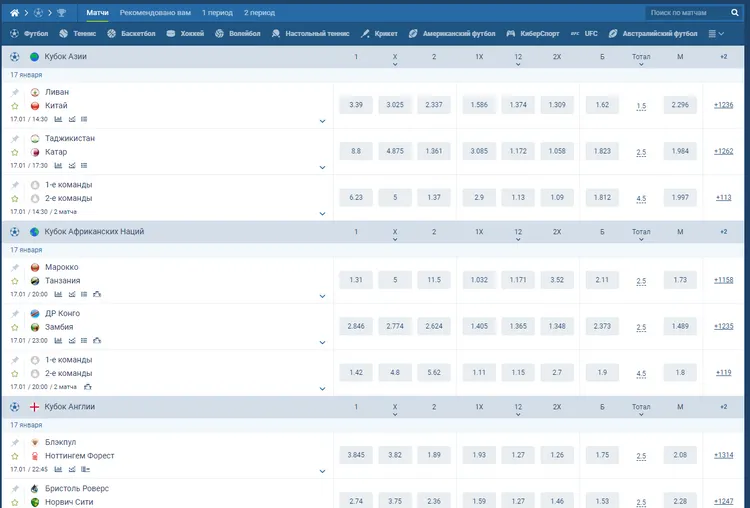Select Теннис sport category
Screen dimensions: 750x508
(77, 33)
